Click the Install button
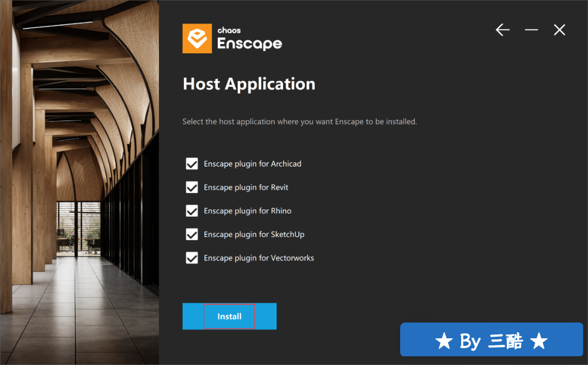The height and width of the screenshot is (365, 588). tap(230, 316)
